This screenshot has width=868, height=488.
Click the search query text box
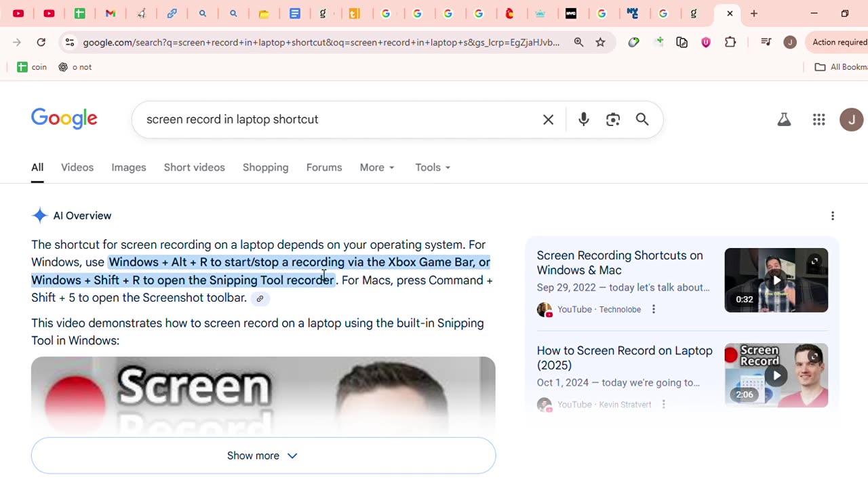[339, 119]
